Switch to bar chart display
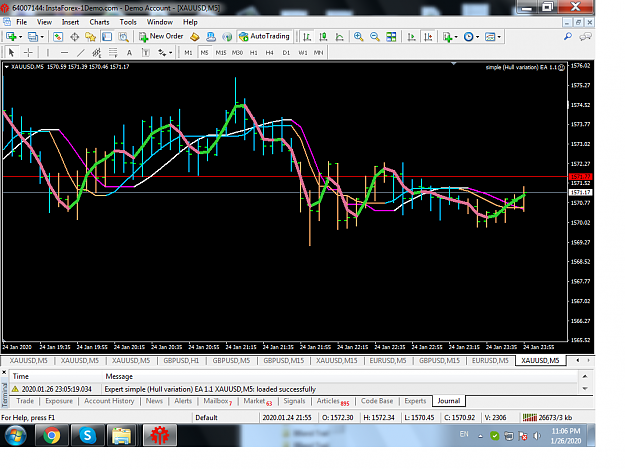This screenshot has height=469, width=625. pyautogui.click(x=307, y=37)
